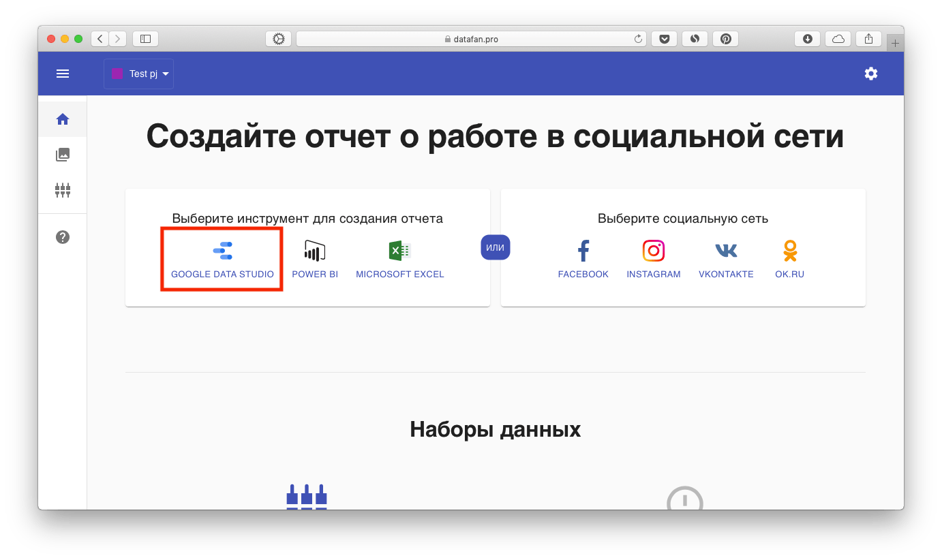Save page to Pocket extension
942x560 pixels.
pos(664,39)
